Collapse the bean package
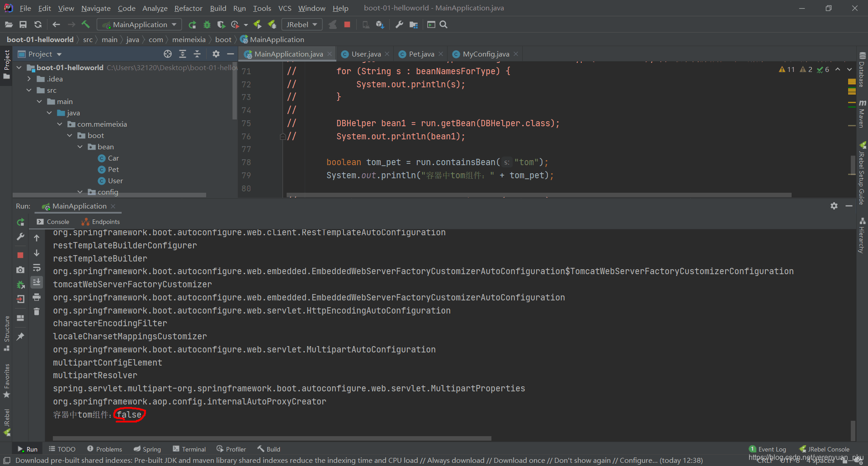The image size is (868, 466). tap(80, 147)
